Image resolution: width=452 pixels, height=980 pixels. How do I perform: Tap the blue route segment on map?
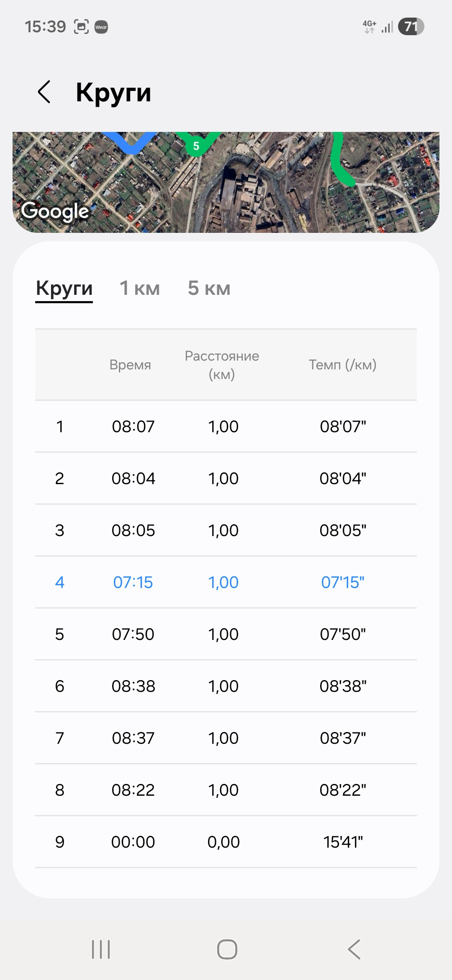(x=131, y=142)
